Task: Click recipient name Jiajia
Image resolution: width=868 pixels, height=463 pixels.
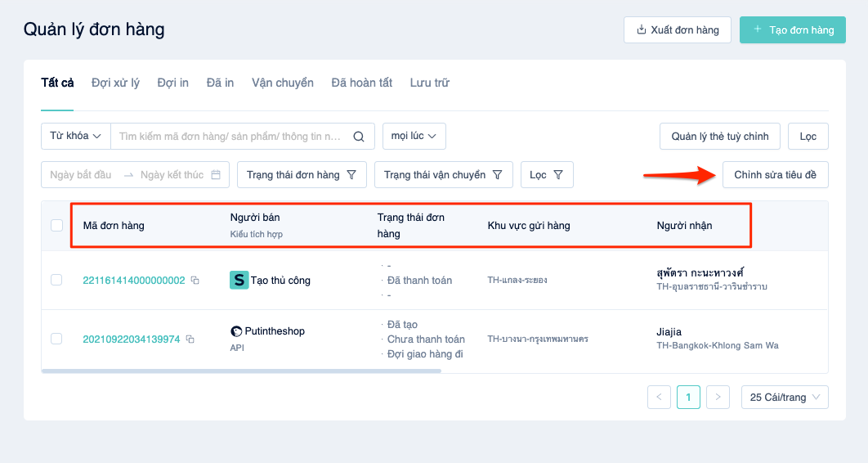Action: 669,332
